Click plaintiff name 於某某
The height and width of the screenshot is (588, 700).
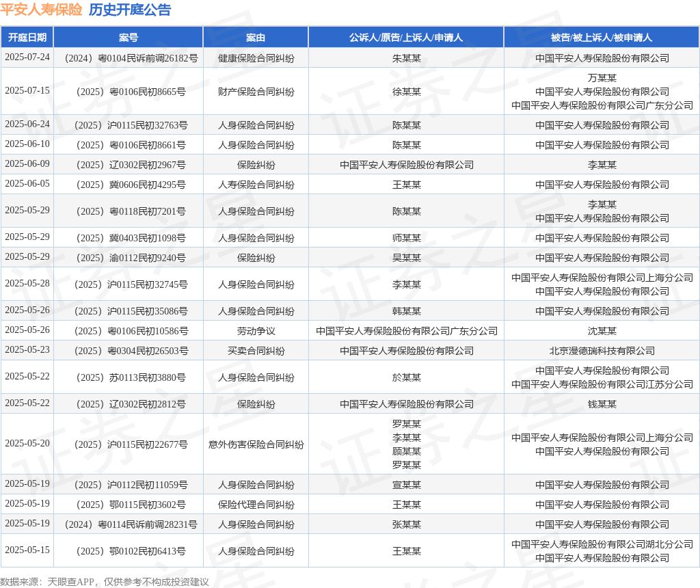coord(406,377)
